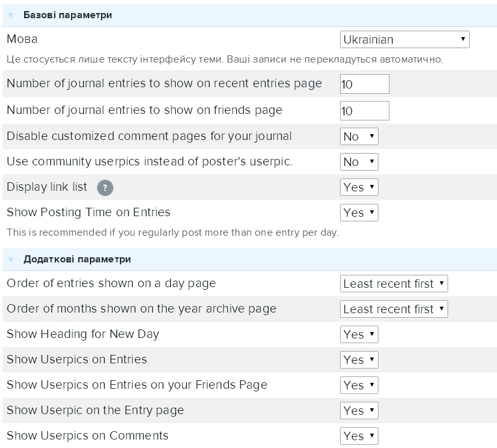The height and width of the screenshot is (448, 497).
Task: Open the Мова language dropdown
Action: point(405,39)
